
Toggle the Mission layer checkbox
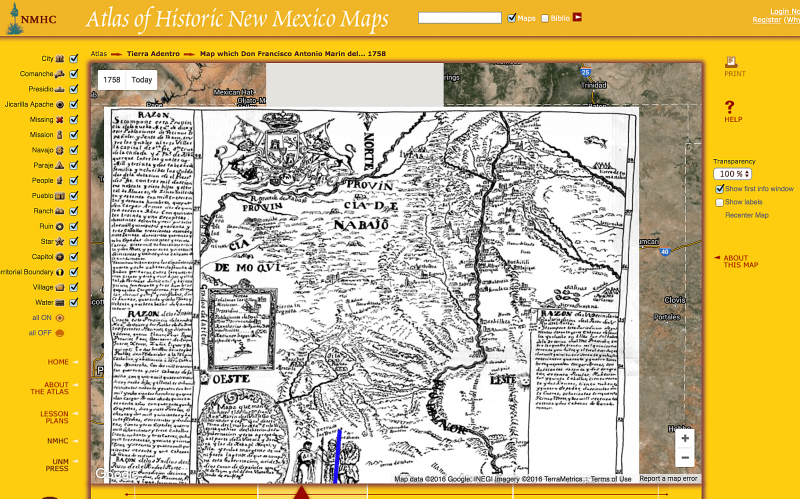coord(74,135)
